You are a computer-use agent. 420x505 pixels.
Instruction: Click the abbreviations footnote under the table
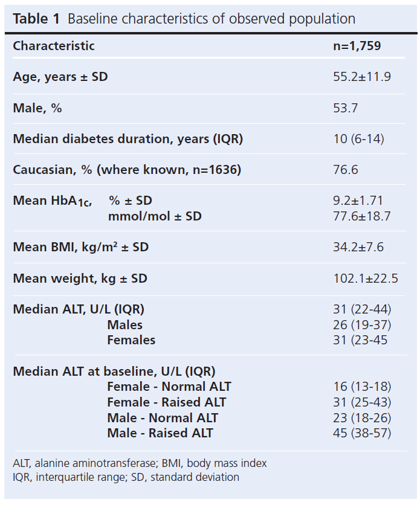click(140, 470)
